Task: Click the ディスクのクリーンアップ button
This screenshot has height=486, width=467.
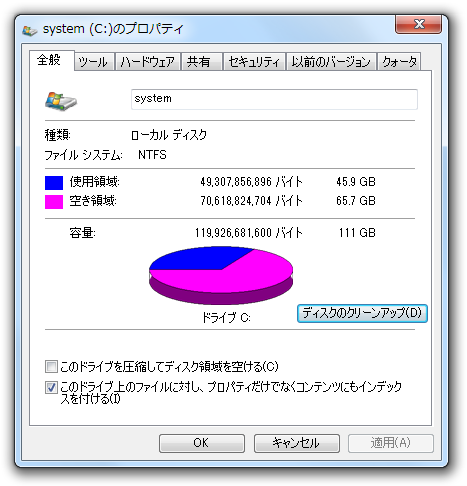Action: (362, 313)
